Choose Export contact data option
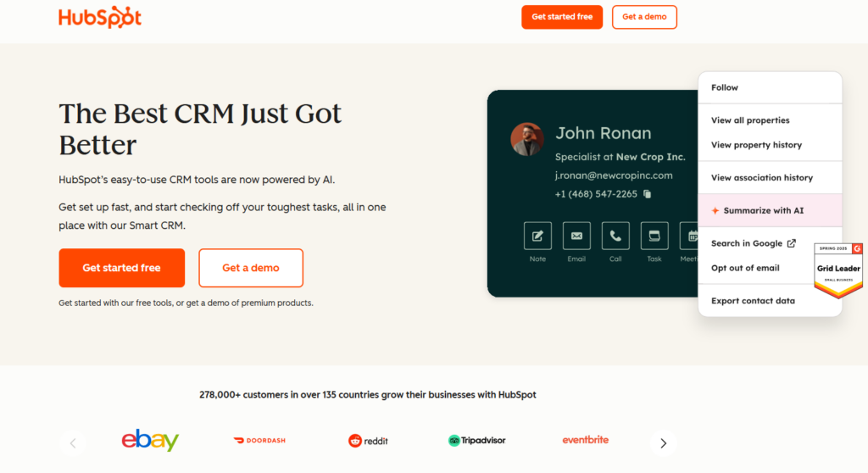This screenshot has width=868, height=473. point(753,301)
